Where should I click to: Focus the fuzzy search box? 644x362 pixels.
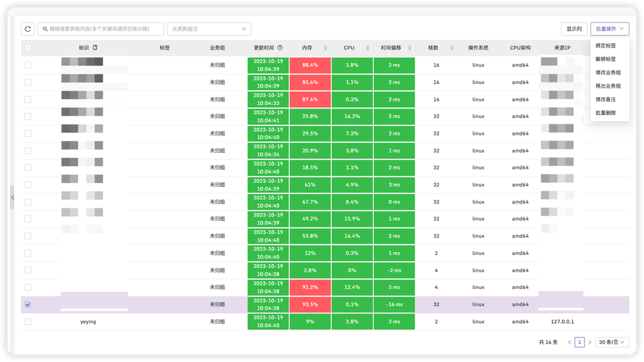click(x=101, y=29)
